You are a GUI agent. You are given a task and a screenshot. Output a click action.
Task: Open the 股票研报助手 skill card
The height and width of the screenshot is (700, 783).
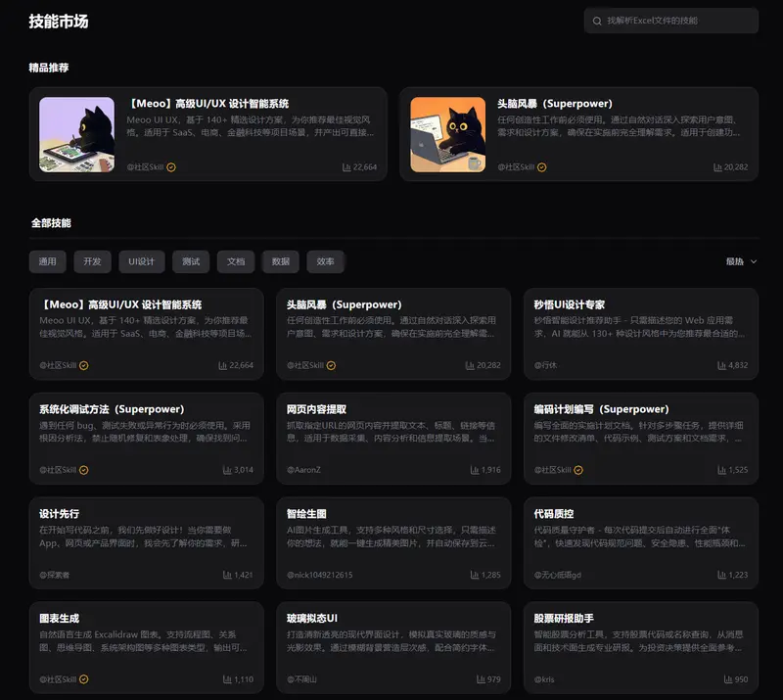point(641,647)
